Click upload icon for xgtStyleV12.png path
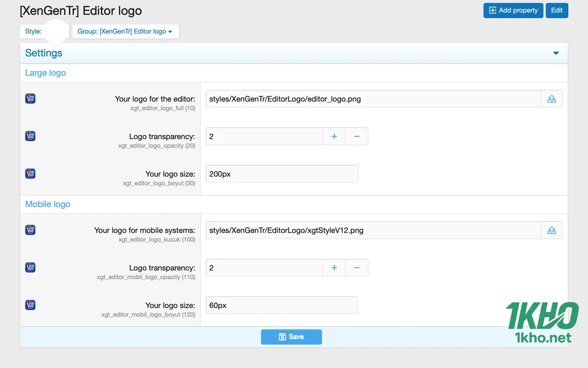The width and height of the screenshot is (588, 368). [551, 230]
